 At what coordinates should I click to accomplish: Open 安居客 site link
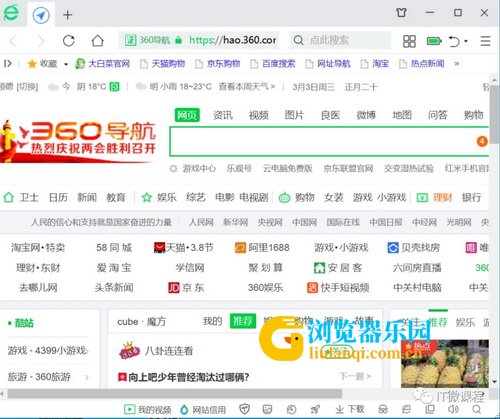pyautogui.click(x=338, y=268)
